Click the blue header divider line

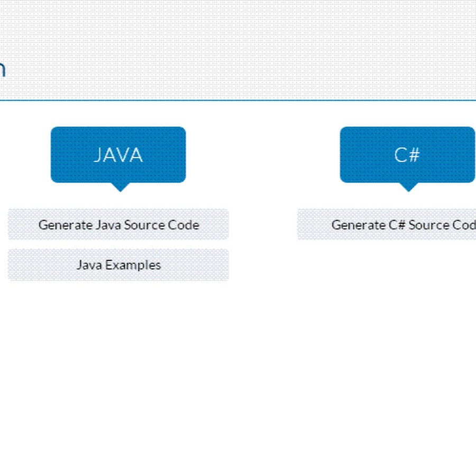238,99
